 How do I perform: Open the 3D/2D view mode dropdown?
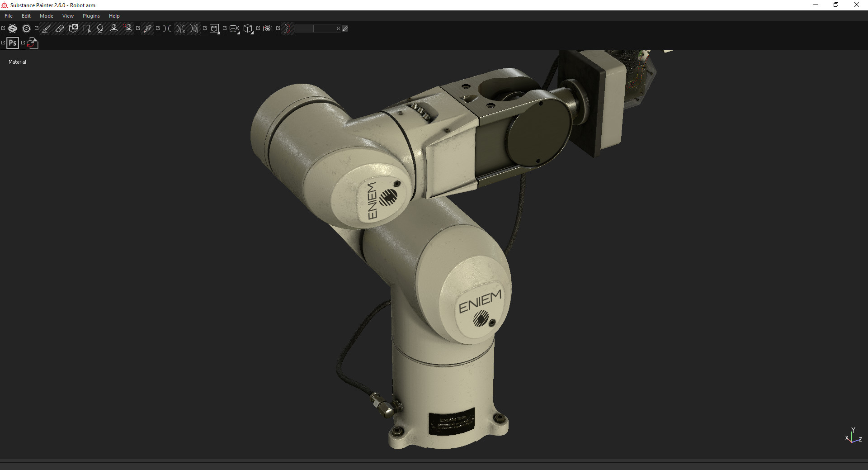pos(214,28)
